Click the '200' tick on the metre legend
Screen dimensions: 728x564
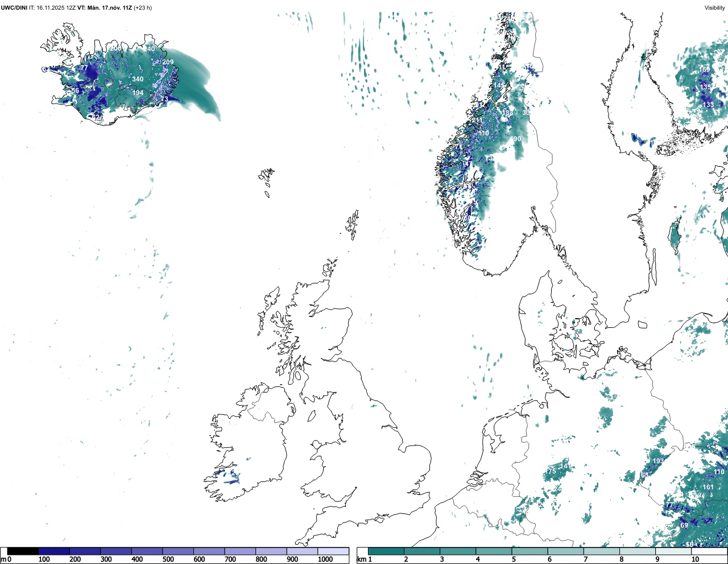click(x=75, y=559)
